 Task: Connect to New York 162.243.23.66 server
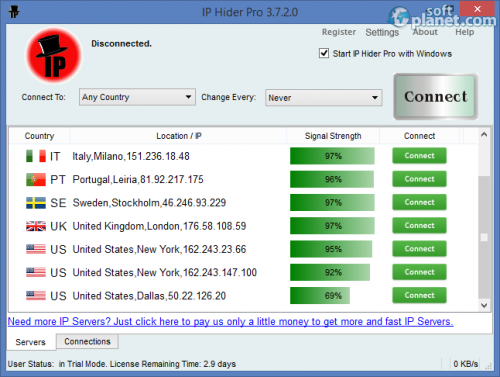click(x=419, y=249)
